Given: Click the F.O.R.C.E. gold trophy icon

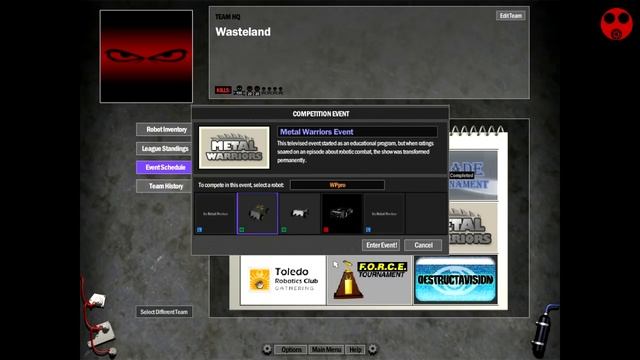Looking at the screenshot, I should click(347, 280).
